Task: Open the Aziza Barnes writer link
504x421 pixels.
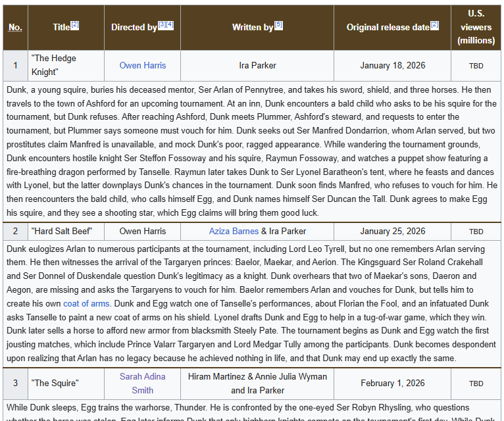Action: coord(234,232)
